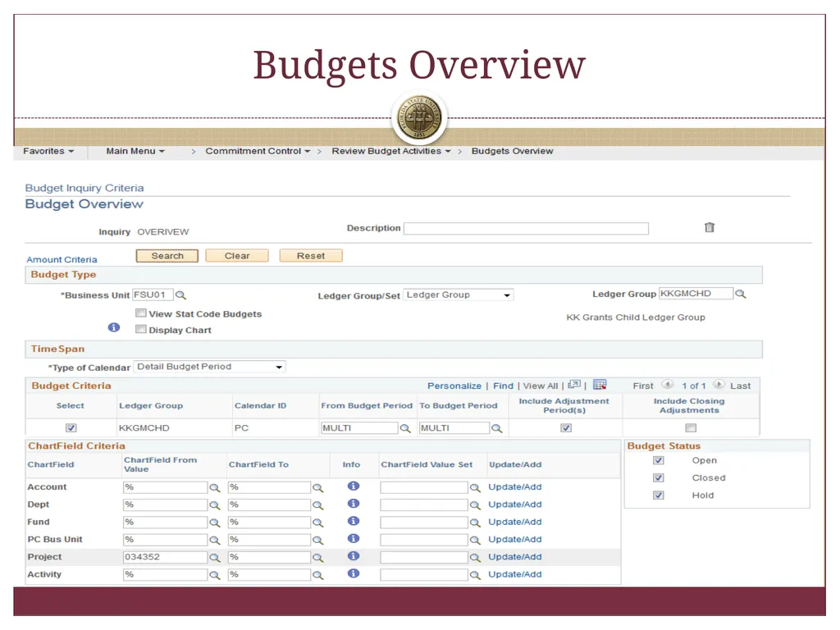Open Ledger Group lookup magnifier

pyautogui.click(x=741, y=294)
